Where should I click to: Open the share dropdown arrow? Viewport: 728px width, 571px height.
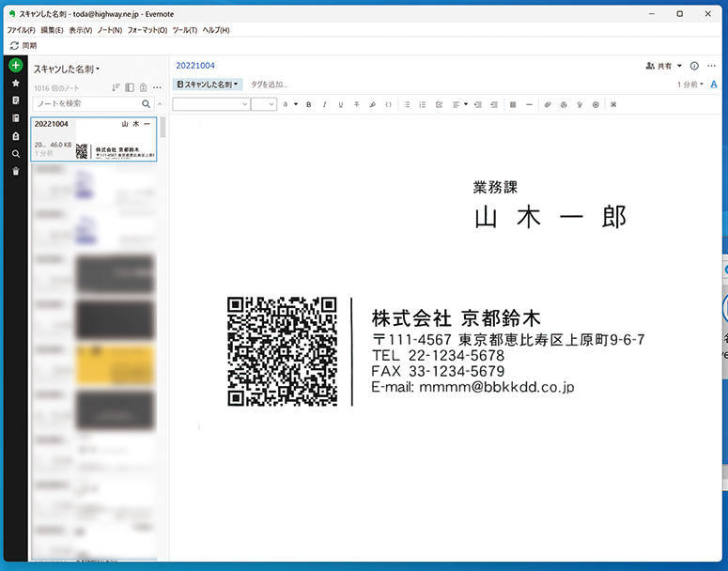tap(679, 66)
